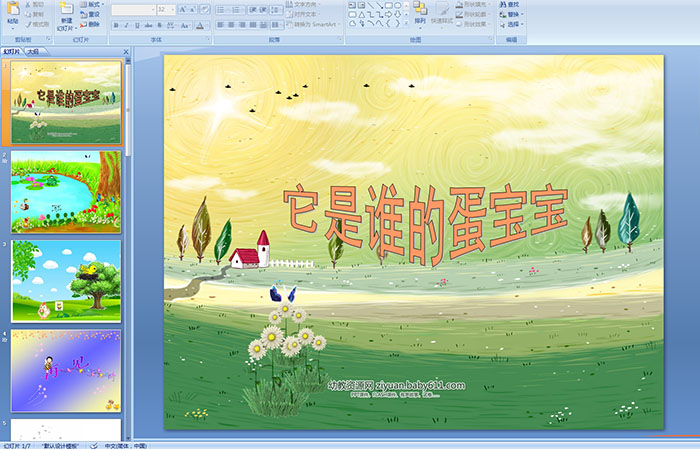
Task: Toggle Underline formatting
Action: [137, 25]
